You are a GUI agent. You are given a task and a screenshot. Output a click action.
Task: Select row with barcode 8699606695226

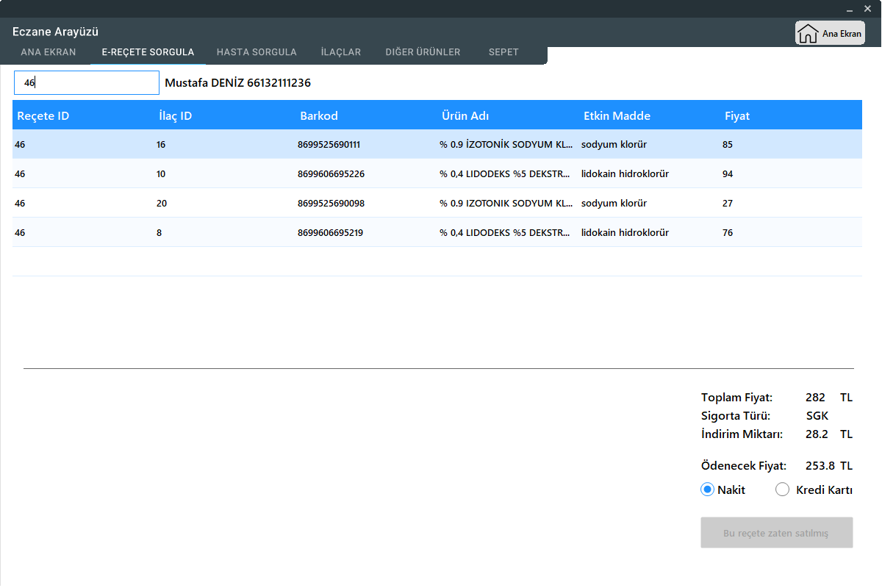click(331, 174)
